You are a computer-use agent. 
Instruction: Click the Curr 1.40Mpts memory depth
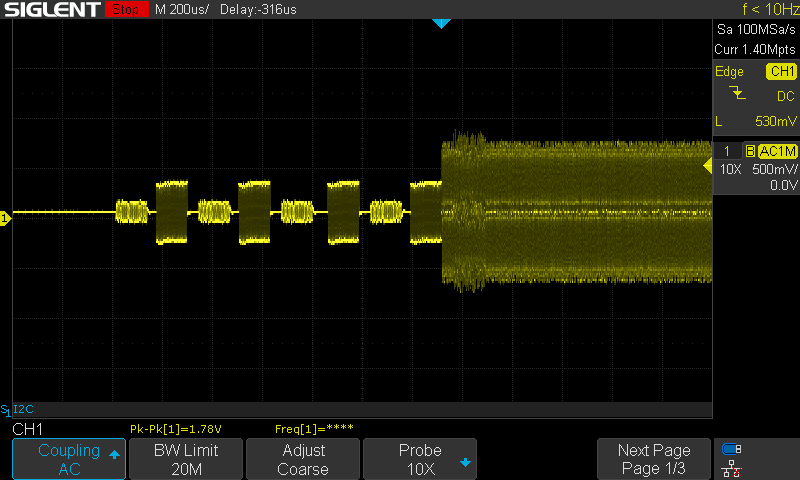pyautogui.click(x=755, y=49)
